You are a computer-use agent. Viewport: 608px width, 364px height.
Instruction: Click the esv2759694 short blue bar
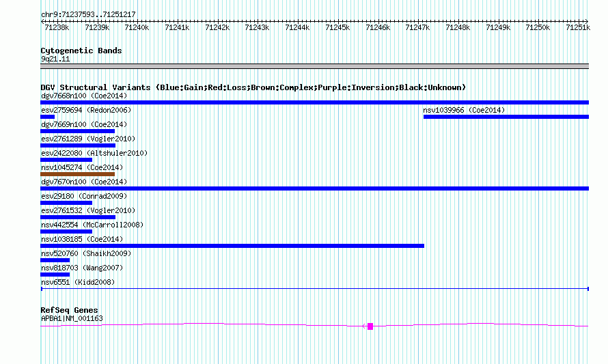point(48,117)
